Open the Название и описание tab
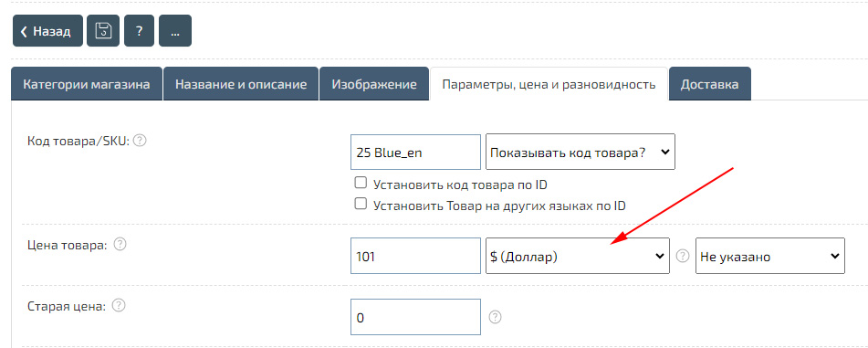The image size is (868, 348). pos(241,84)
